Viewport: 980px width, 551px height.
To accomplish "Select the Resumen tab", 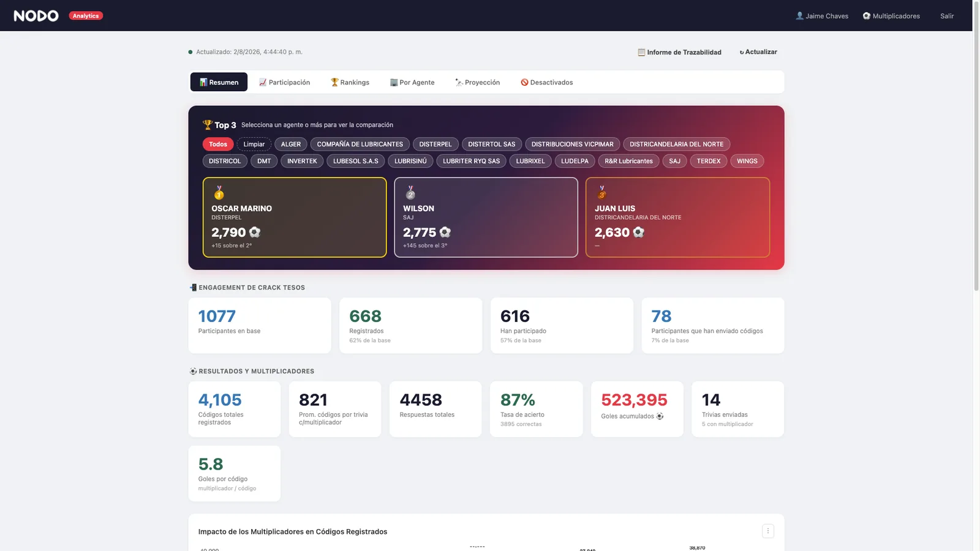I will 219,82.
